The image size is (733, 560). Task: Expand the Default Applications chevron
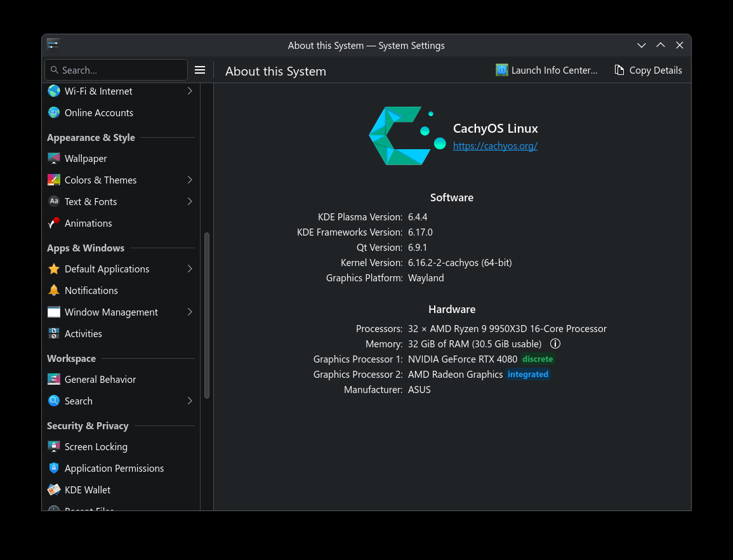pos(190,269)
